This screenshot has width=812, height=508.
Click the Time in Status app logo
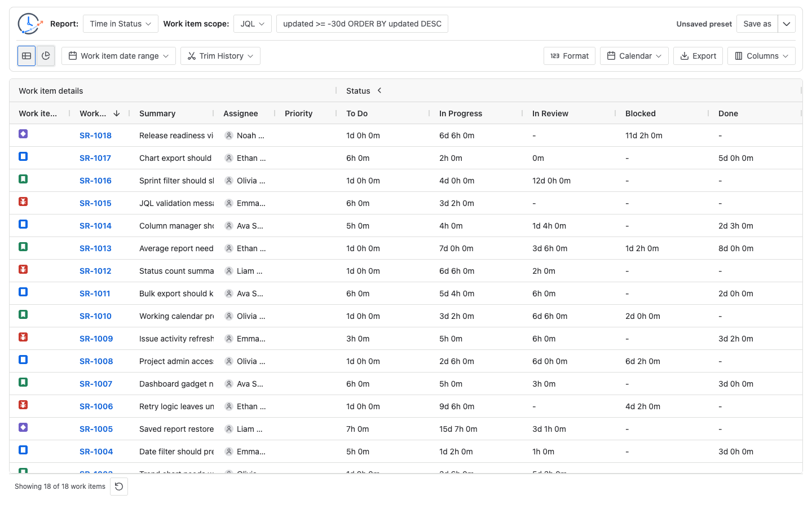tap(30, 24)
